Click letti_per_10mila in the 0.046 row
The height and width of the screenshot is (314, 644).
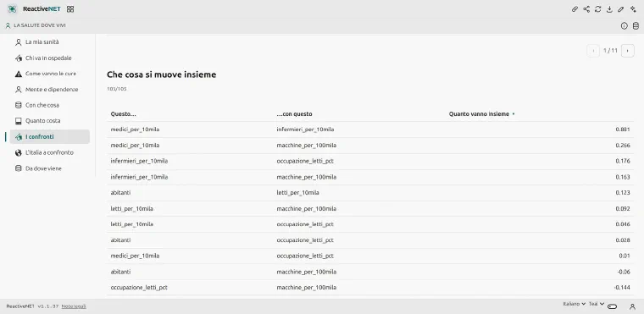point(132,224)
